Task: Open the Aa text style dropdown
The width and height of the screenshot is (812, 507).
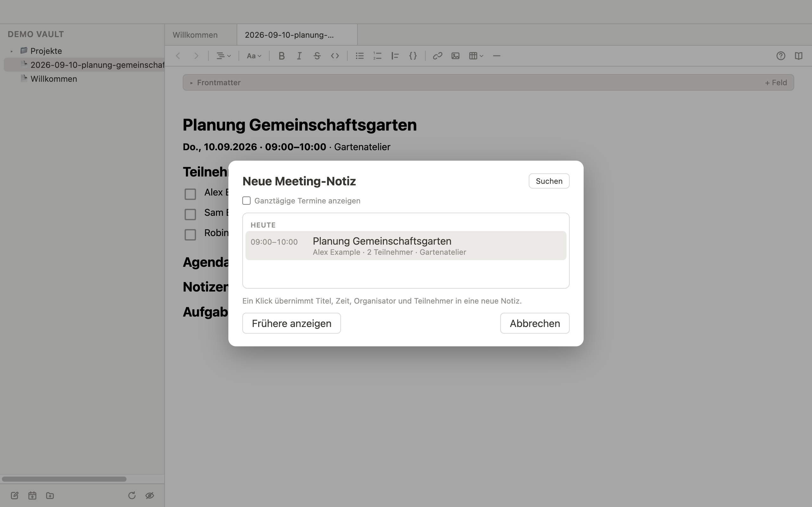Action: 254,56
